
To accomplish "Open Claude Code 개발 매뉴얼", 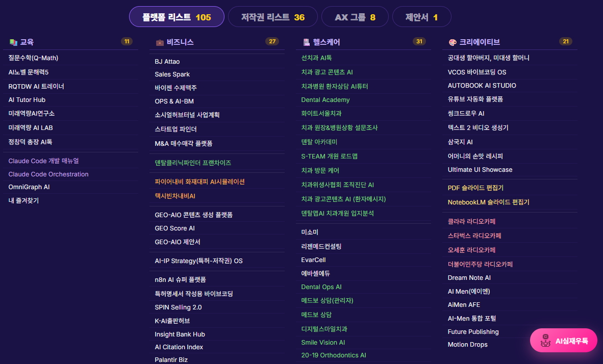I will coord(43,161).
